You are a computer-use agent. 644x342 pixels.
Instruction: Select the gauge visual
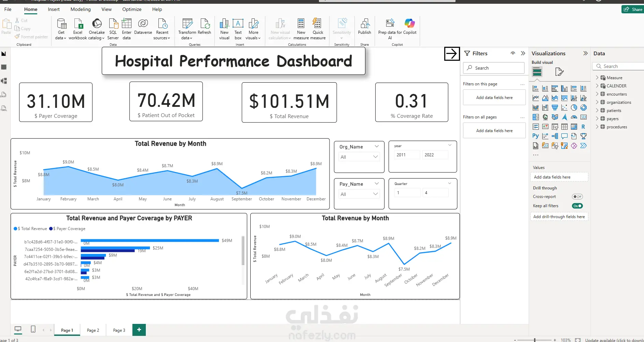(x=574, y=117)
